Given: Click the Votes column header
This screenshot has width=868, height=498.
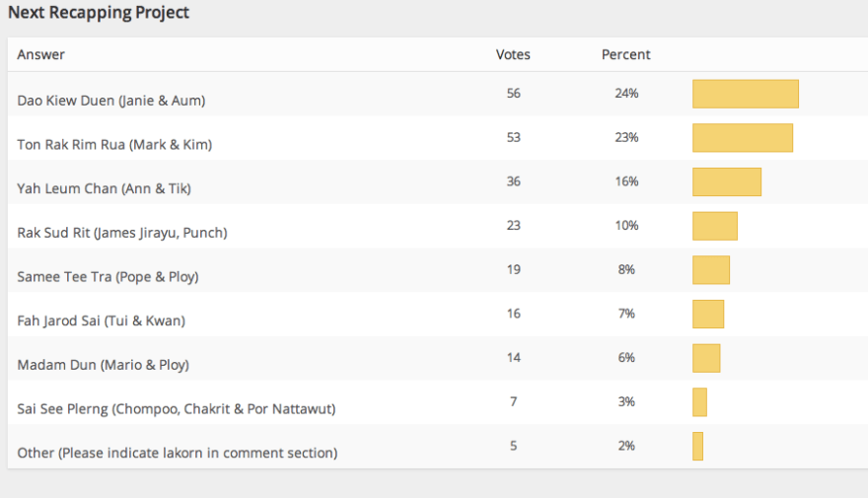Looking at the screenshot, I should 513,54.
